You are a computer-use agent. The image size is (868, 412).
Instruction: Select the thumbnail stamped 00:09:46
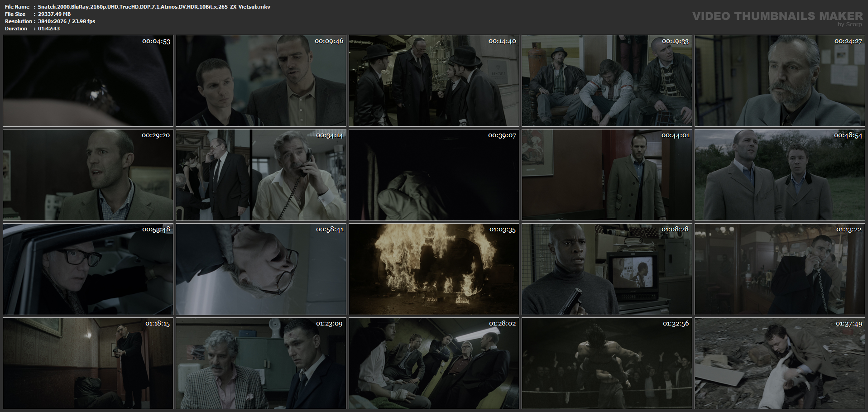click(x=261, y=81)
